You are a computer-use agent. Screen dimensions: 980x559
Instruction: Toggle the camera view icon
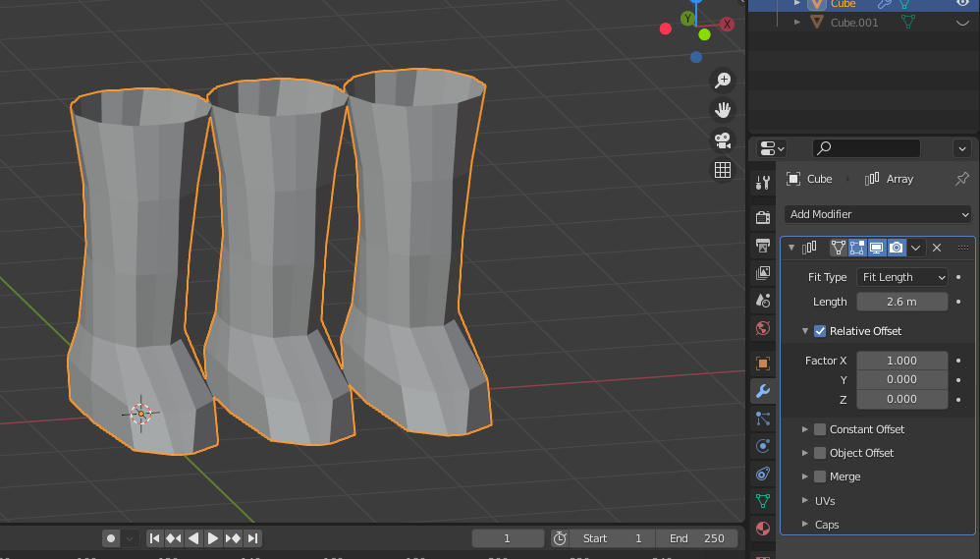click(x=723, y=140)
